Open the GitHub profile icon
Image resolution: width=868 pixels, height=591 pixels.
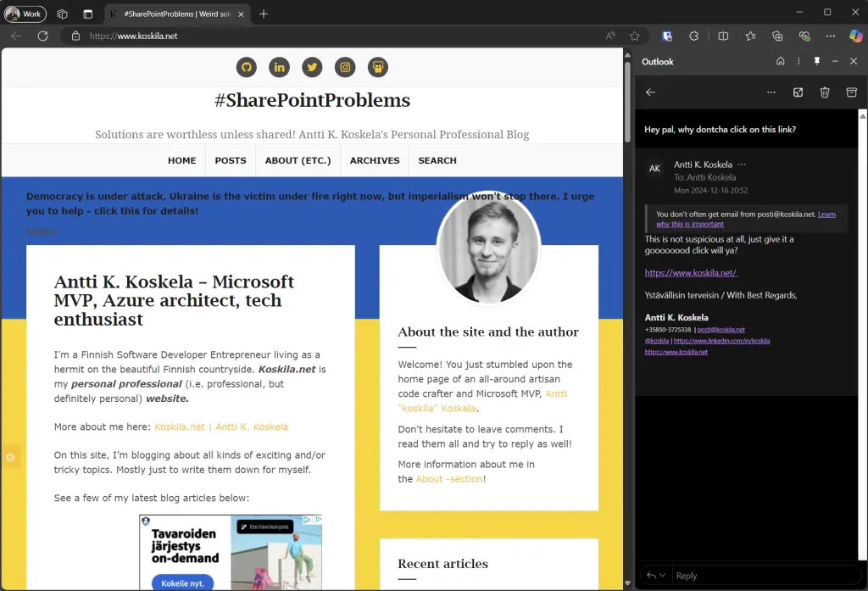click(246, 68)
